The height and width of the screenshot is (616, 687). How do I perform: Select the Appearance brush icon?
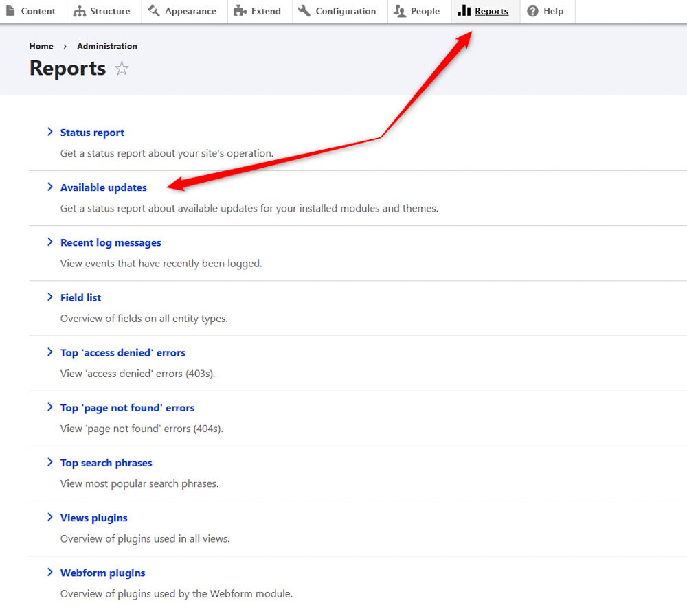(153, 11)
